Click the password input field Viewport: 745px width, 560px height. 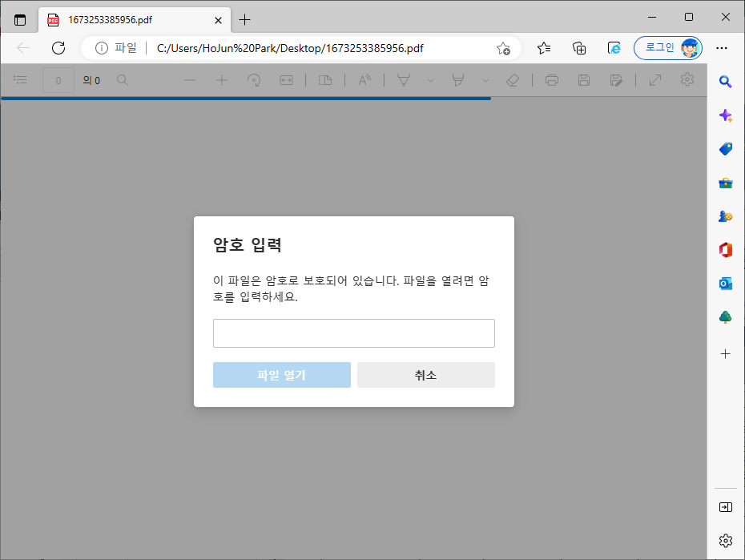[x=354, y=333]
